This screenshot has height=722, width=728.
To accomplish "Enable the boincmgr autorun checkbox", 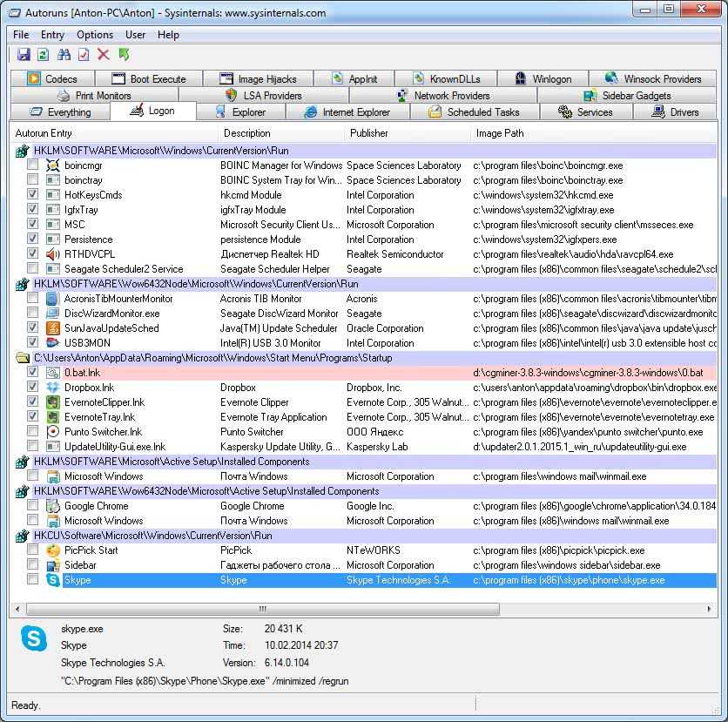I will 32,165.
